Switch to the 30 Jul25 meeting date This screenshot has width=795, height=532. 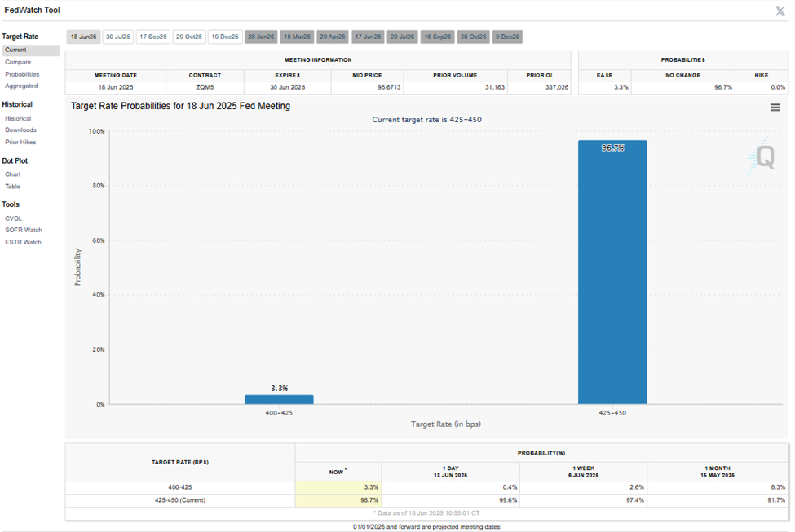coord(117,36)
